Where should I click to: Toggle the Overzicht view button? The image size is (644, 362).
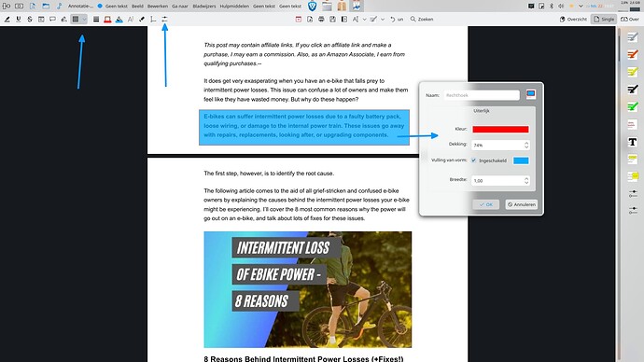point(573,20)
